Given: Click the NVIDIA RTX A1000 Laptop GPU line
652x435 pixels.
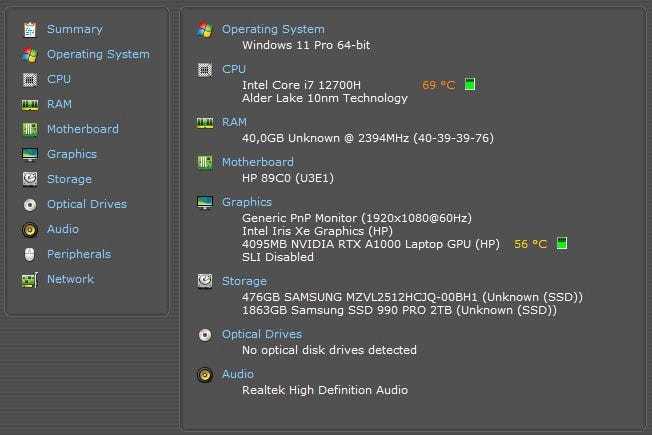Looking at the screenshot, I should [371, 244].
